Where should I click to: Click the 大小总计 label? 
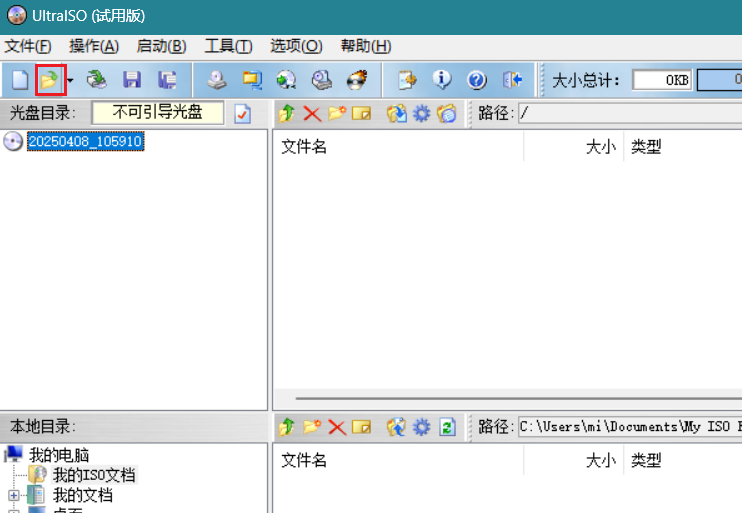pos(586,80)
